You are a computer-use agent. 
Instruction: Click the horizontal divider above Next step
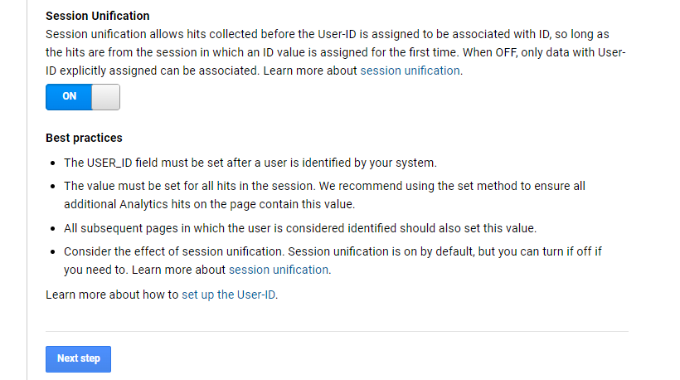coord(337,331)
